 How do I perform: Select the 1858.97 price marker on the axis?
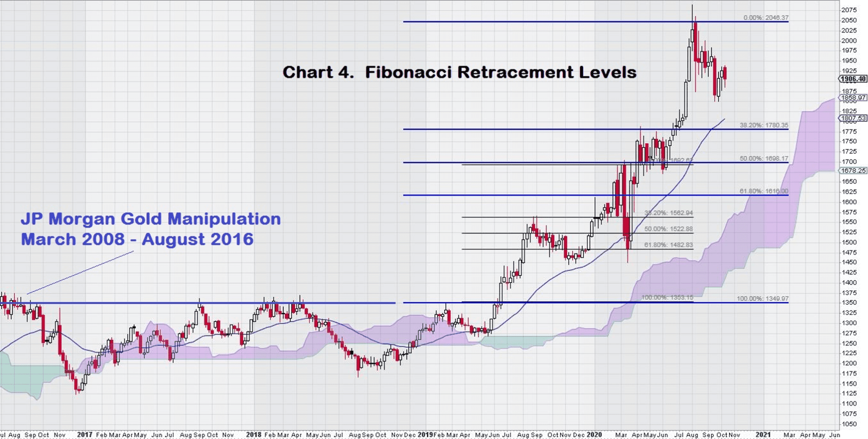853,98
